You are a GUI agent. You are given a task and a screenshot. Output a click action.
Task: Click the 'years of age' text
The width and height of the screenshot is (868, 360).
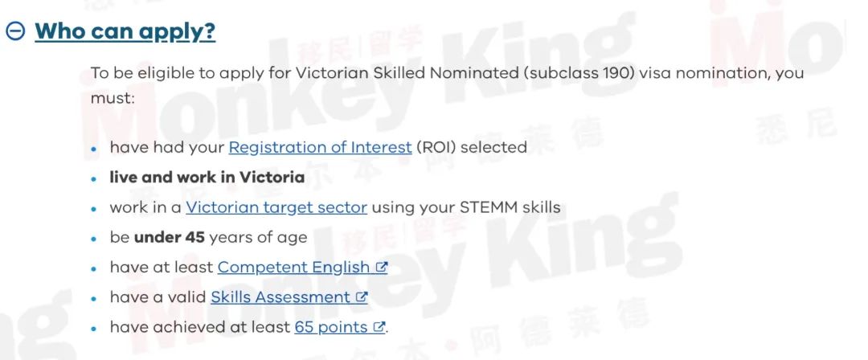pos(258,238)
